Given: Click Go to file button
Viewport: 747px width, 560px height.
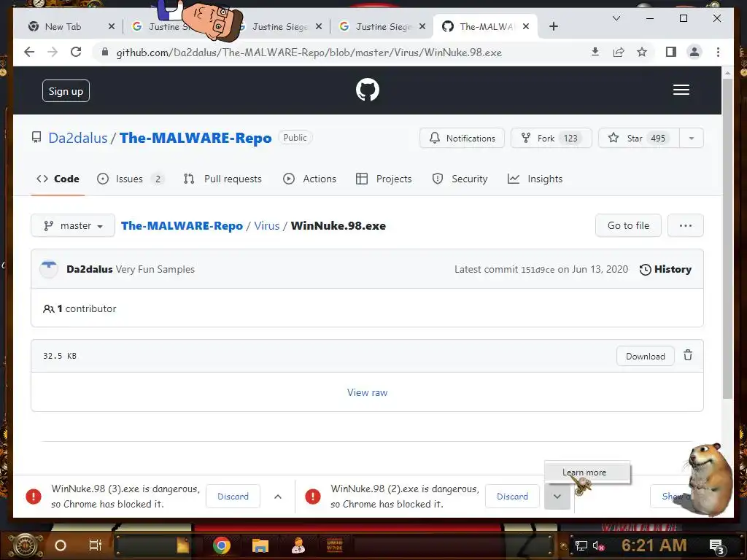Looking at the screenshot, I should (628, 225).
